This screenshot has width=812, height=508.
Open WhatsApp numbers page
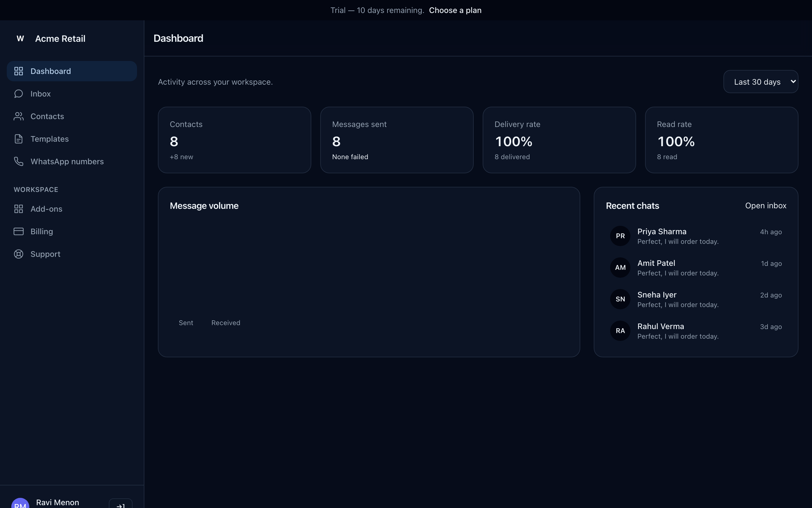click(72, 161)
